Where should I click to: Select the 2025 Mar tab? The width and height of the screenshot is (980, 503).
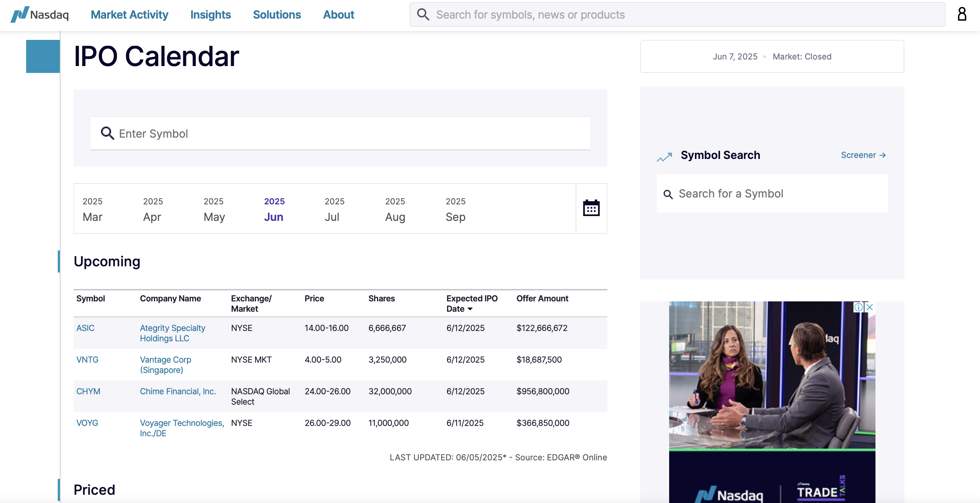[x=92, y=209]
